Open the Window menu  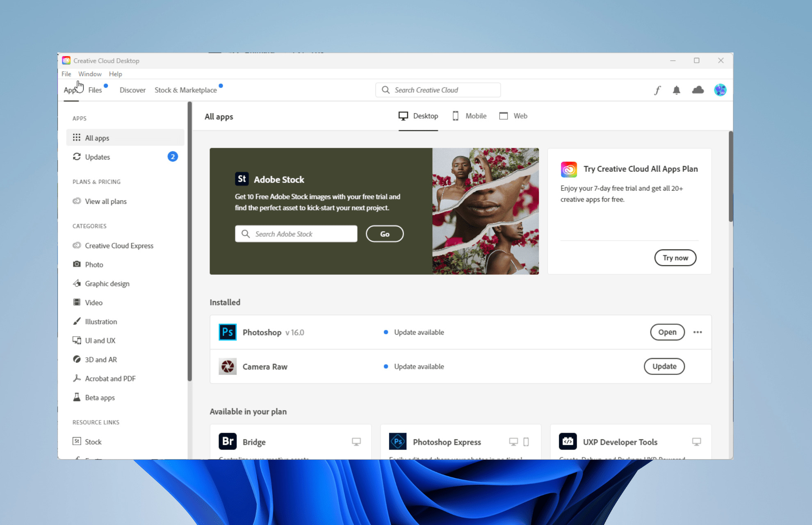pos(90,74)
